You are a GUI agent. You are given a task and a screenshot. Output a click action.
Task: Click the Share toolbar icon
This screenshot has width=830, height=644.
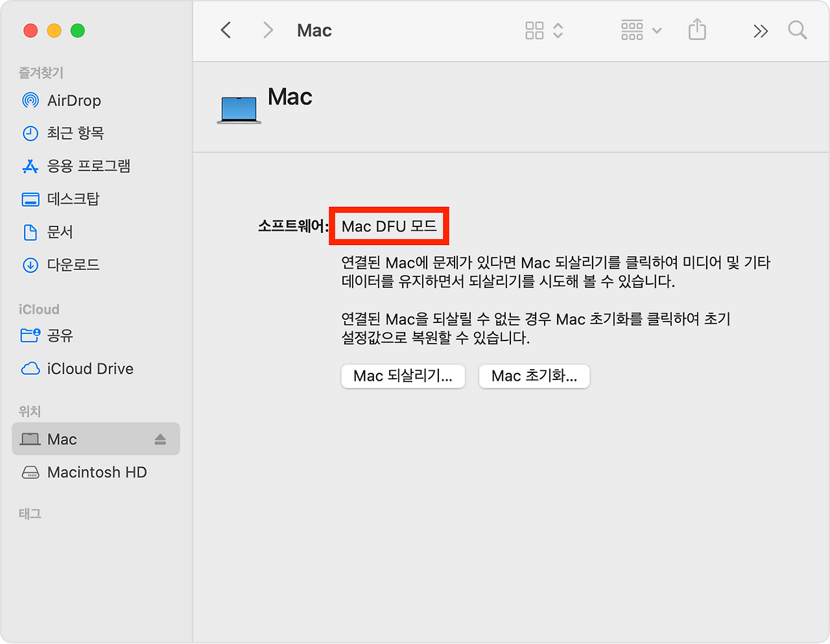coord(697,30)
